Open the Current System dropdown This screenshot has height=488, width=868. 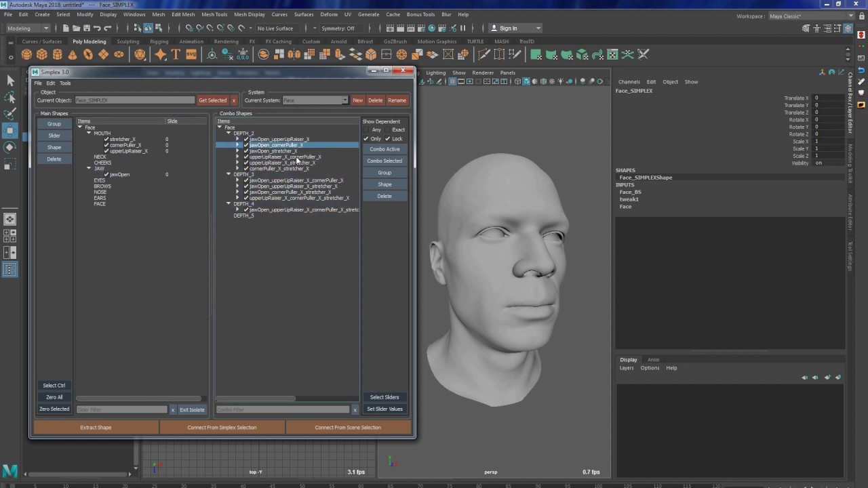point(315,100)
